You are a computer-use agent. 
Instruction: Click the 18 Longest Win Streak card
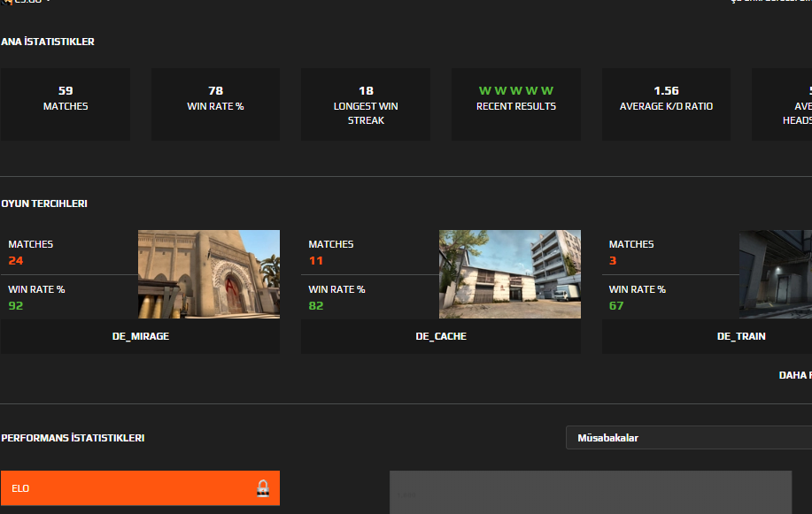point(366,104)
